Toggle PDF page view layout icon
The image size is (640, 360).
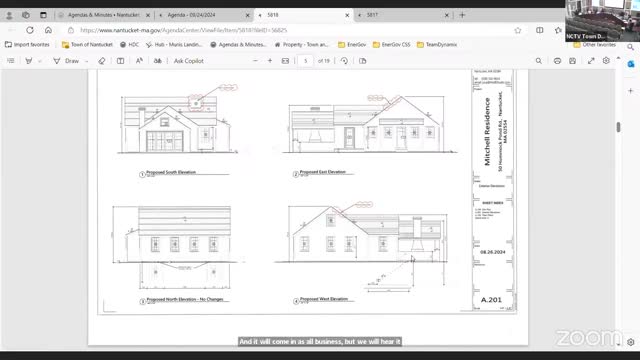tap(120, 61)
